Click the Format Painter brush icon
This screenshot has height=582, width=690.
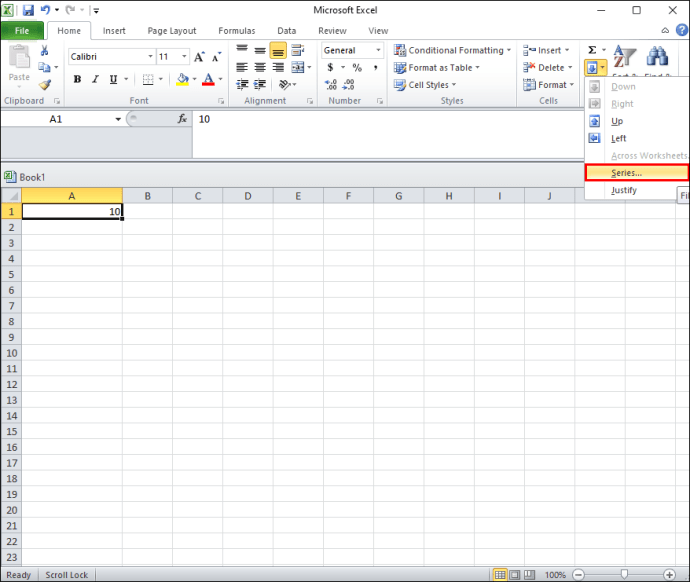pyautogui.click(x=44, y=86)
